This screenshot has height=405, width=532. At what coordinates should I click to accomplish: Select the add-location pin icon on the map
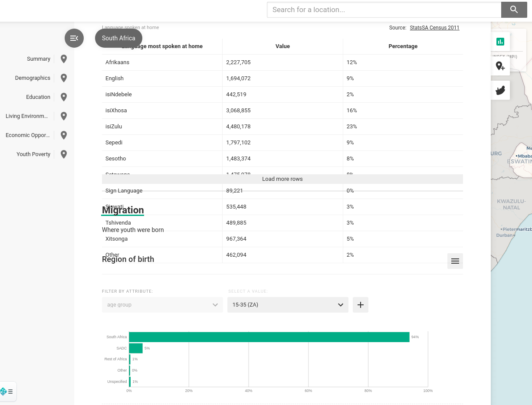(x=500, y=66)
